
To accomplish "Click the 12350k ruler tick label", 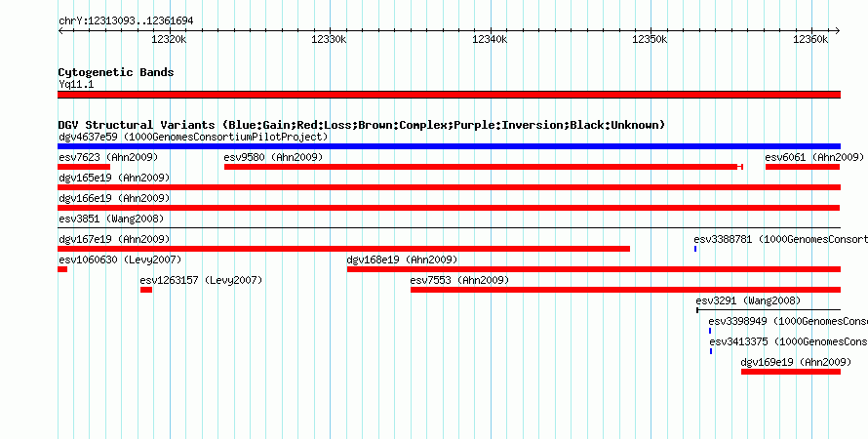I will click(x=650, y=39).
